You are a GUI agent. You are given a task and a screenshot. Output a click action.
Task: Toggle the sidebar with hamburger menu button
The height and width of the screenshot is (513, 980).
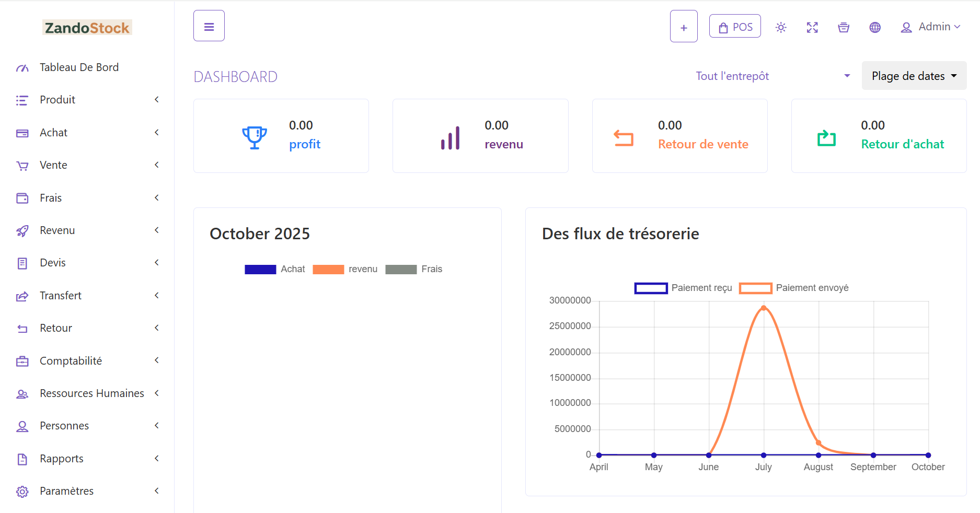point(209,26)
